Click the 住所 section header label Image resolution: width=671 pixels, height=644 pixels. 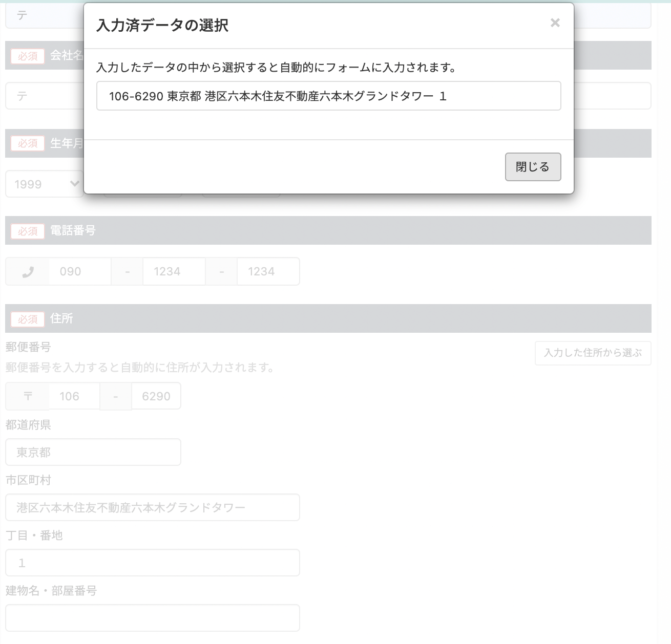click(x=61, y=318)
